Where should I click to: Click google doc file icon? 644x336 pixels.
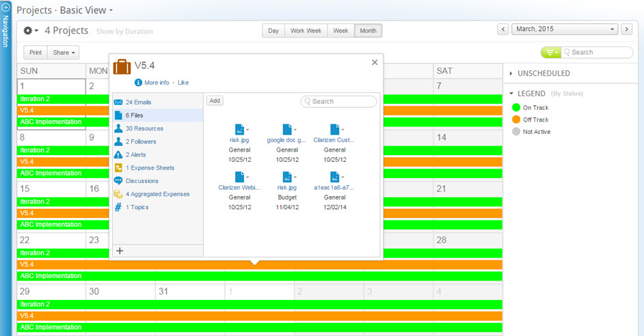pos(287,129)
